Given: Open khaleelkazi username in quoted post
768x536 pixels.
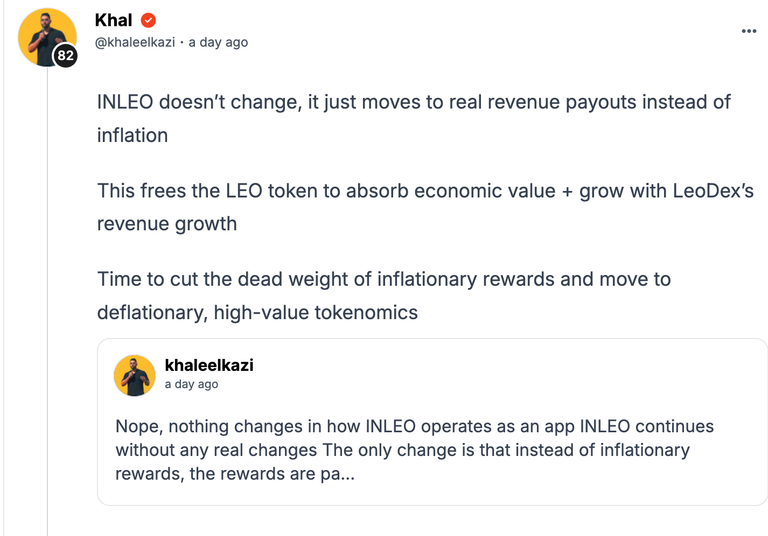Looking at the screenshot, I should (209, 365).
